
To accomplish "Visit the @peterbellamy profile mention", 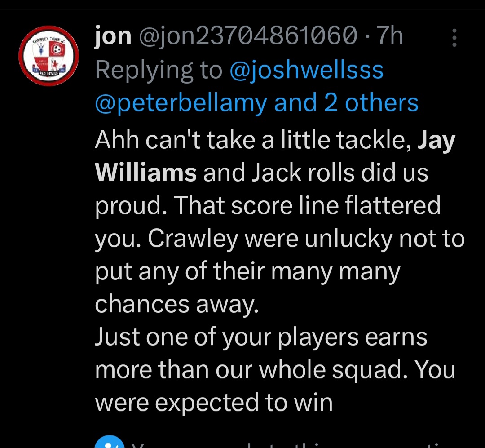I will click(181, 103).
